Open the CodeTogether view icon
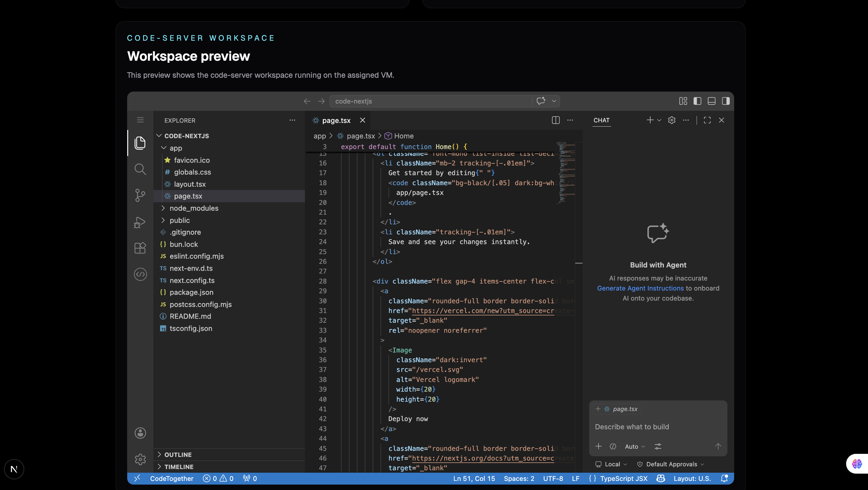Image resolution: width=868 pixels, height=490 pixels. [140, 274]
